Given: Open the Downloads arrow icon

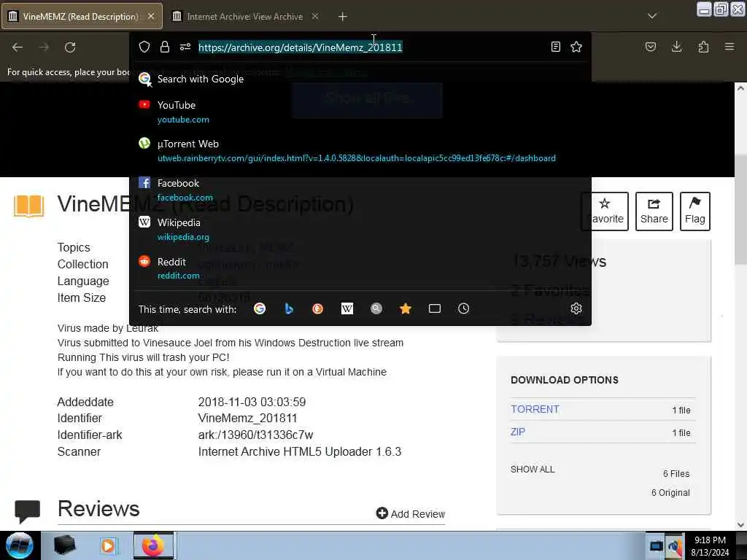Looking at the screenshot, I should tap(676, 47).
